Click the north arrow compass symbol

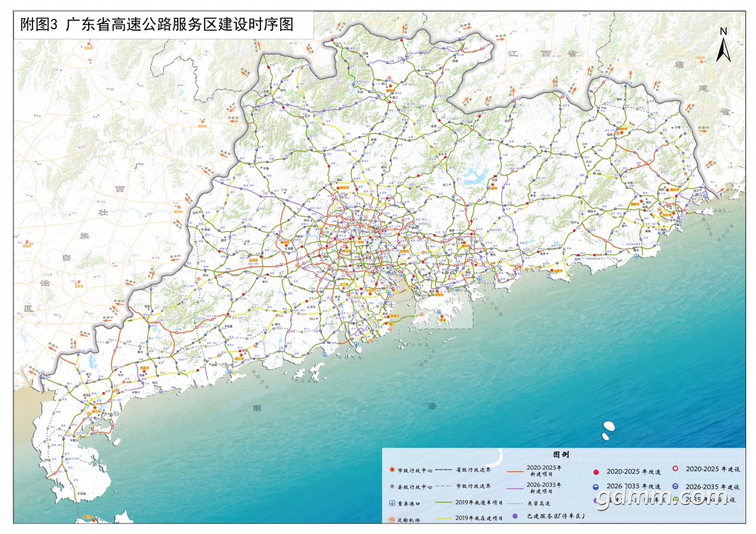[724, 45]
